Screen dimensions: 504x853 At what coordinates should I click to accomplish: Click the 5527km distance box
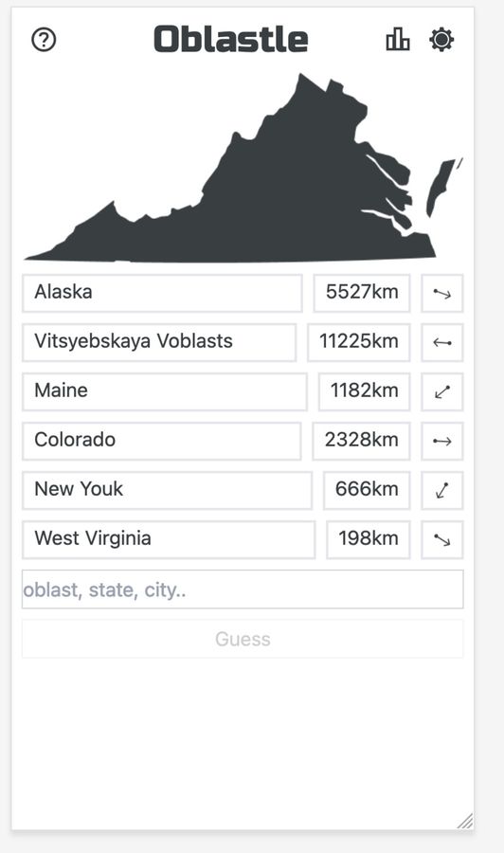tap(362, 293)
